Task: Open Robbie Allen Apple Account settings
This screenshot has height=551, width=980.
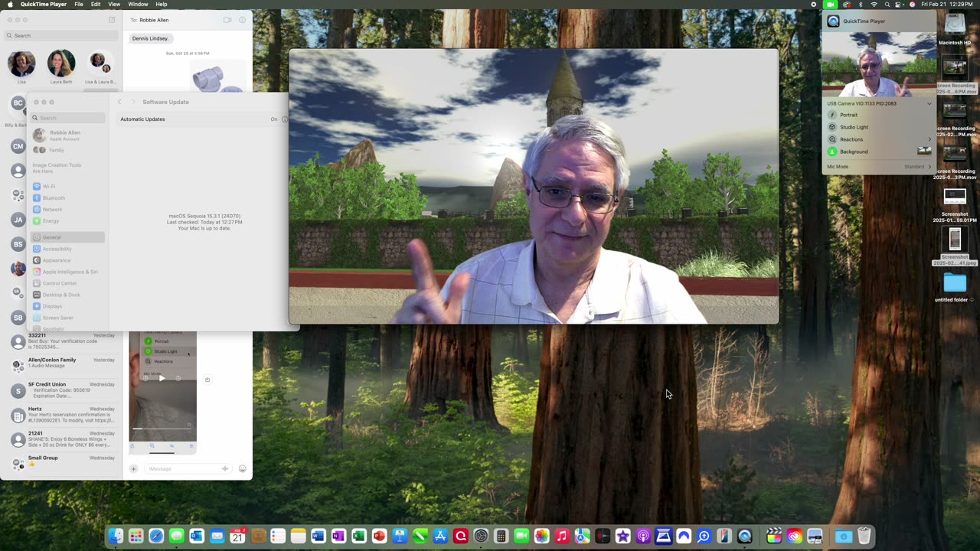Action: [68, 135]
